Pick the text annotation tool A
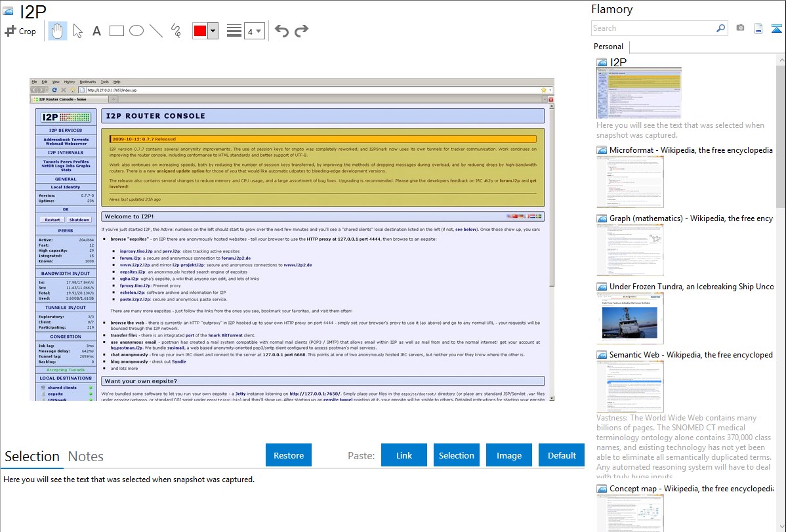This screenshot has height=532, width=786. [96, 31]
